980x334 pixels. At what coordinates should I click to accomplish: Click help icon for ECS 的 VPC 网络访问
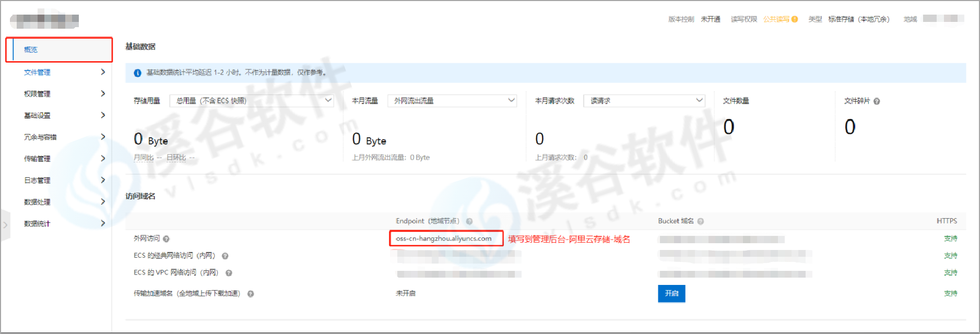coord(229,273)
